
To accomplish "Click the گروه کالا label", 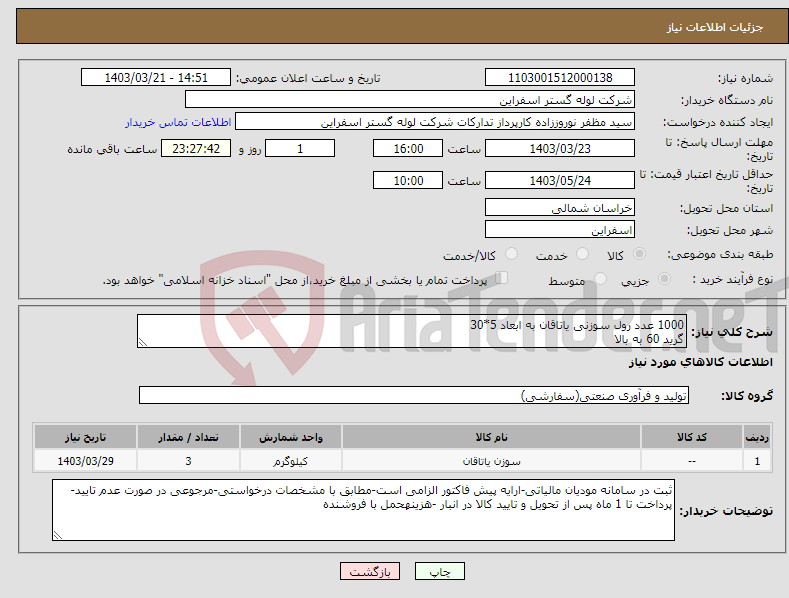I will (747, 396).
